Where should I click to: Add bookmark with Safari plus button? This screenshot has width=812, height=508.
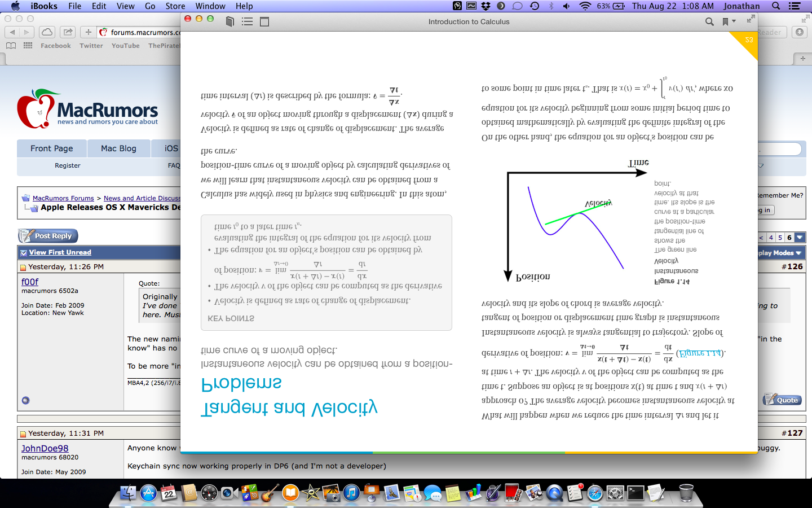89,32
